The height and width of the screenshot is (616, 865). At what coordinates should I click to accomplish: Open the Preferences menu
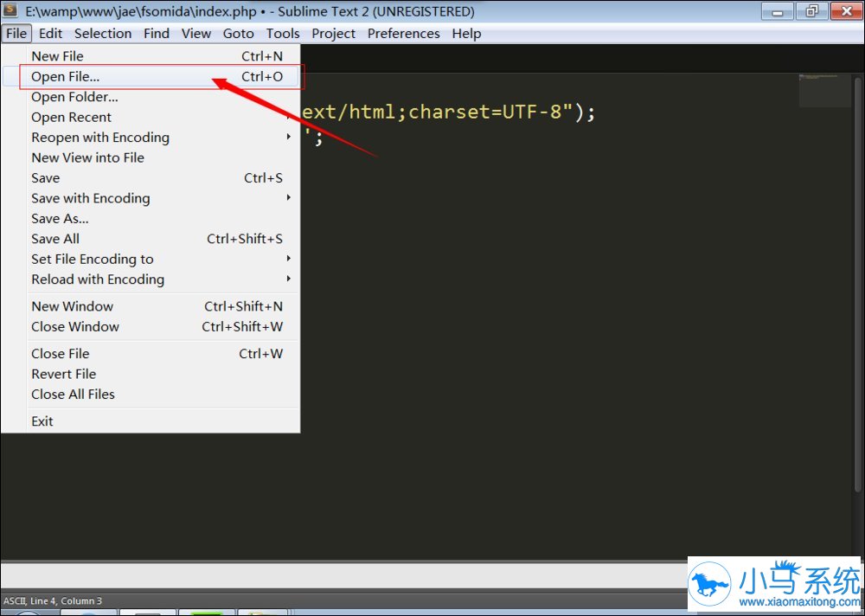tap(404, 34)
